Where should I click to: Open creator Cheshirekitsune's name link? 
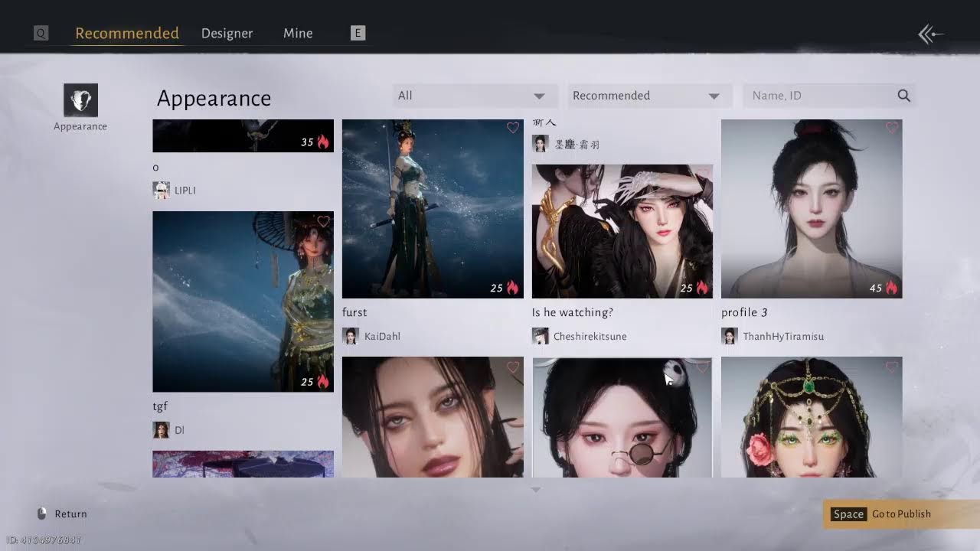click(590, 337)
